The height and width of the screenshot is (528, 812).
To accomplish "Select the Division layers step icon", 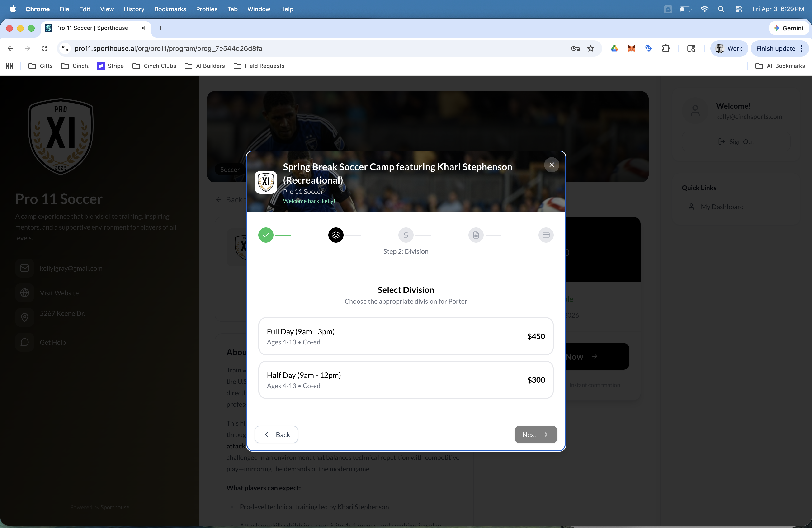I will coord(336,235).
